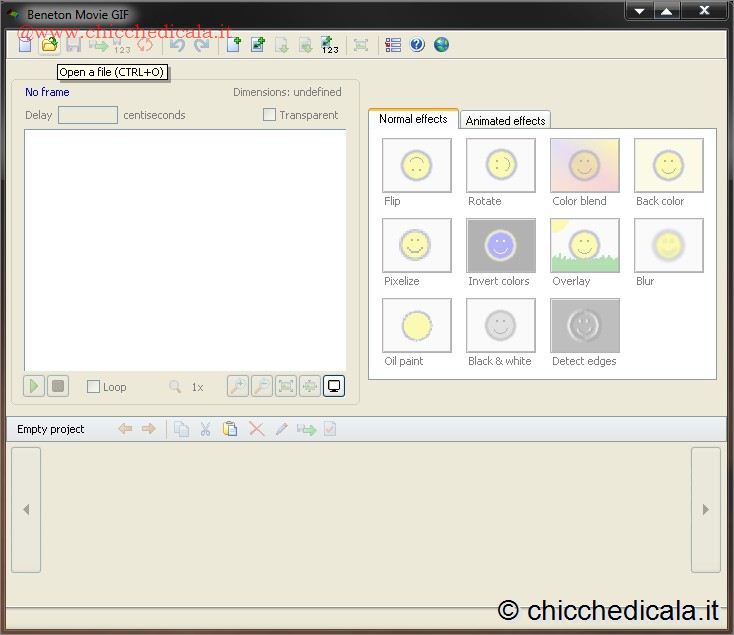734x635 pixels.
Task: Click the Open a file folder icon
Action: coord(49,45)
